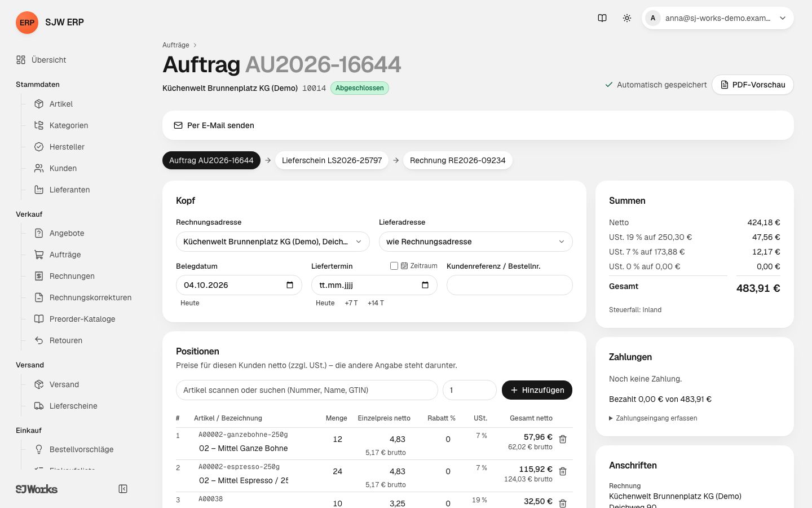Follow the Aufträge breadcrumb link
This screenshot has width=812, height=508.
(176, 45)
